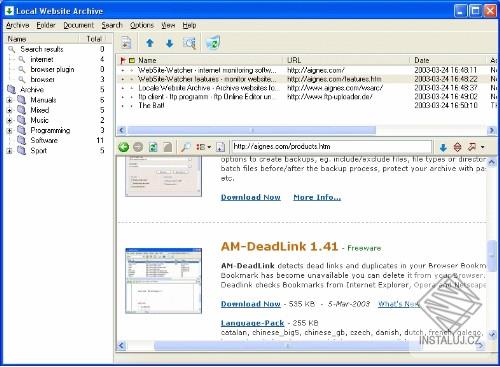Click the yellow note column header icon
Screen dimensions: 500x367
[x=132, y=60]
